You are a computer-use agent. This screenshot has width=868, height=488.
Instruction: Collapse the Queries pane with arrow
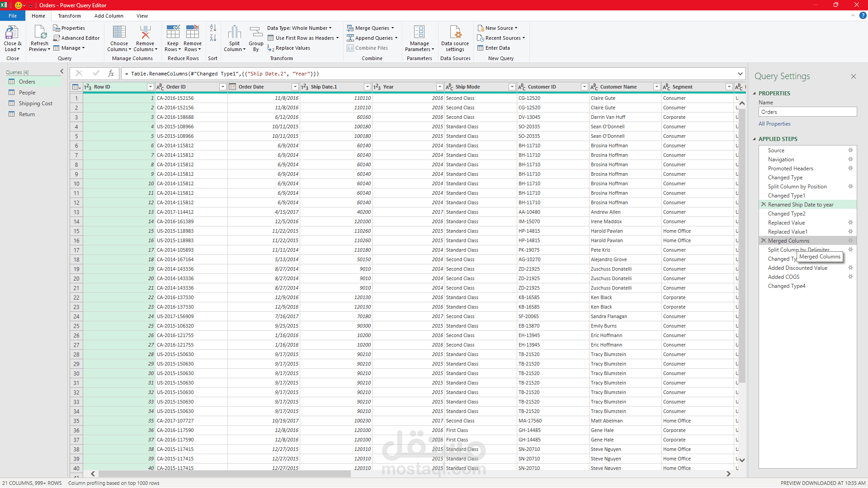click(62, 71)
